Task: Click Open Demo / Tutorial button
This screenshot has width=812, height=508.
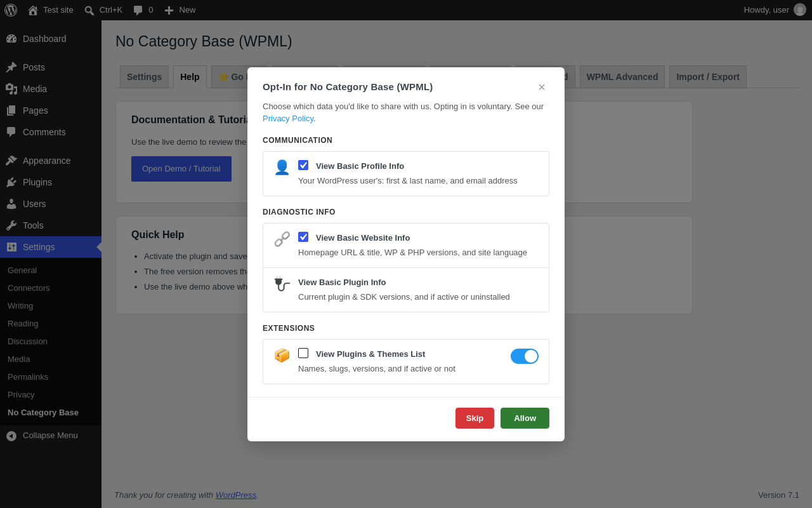Action: [181, 169]
